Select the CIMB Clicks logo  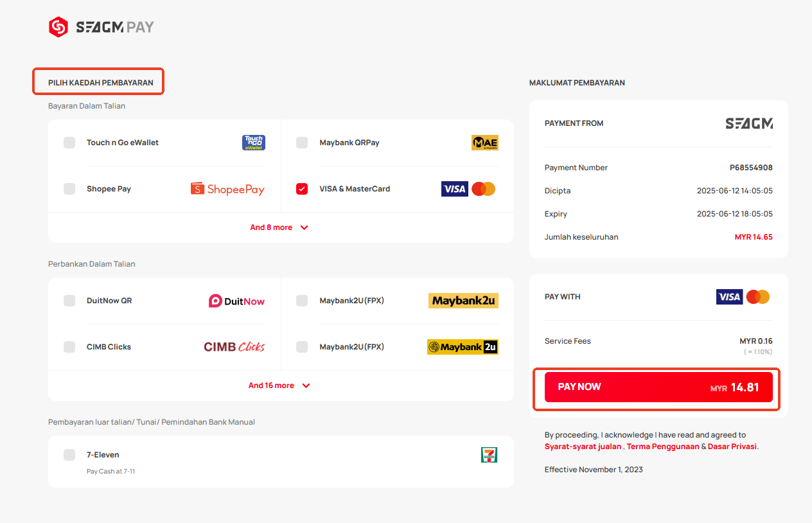click(234, 347)
